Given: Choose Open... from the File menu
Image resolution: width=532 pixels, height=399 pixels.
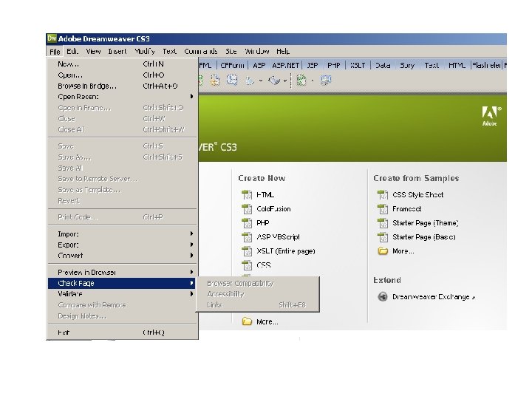Looking at the screenshot, I should tap(122, 75).
